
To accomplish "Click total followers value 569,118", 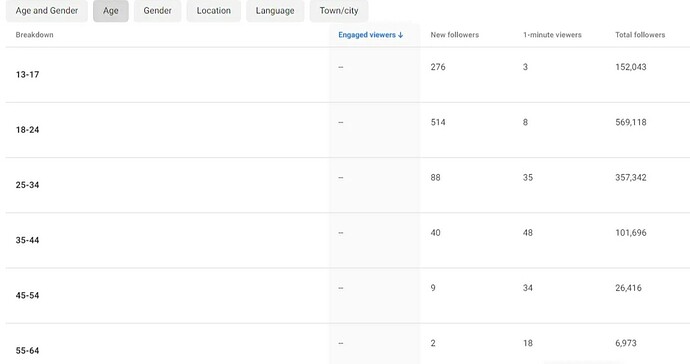I will 631,122.
